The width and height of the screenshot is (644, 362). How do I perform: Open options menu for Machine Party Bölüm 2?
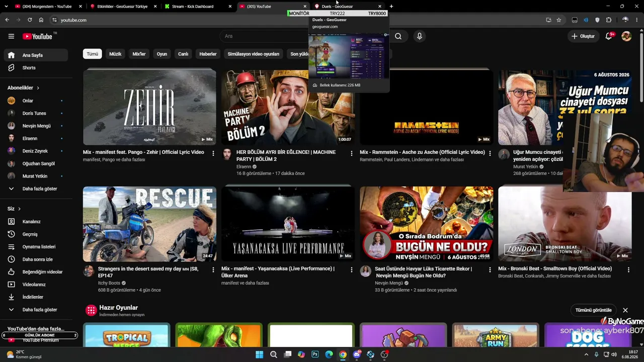(x=352, y=153)
